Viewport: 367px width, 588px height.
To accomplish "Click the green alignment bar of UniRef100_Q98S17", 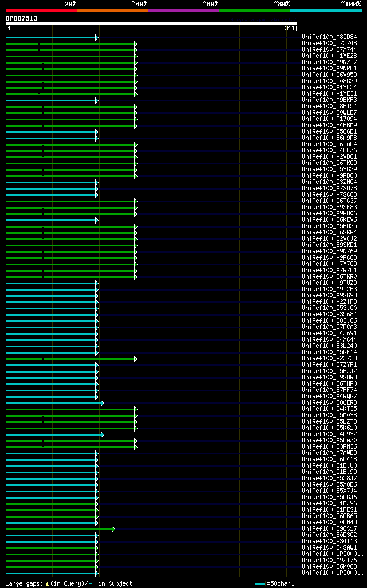I will click(x=60, y=529).
